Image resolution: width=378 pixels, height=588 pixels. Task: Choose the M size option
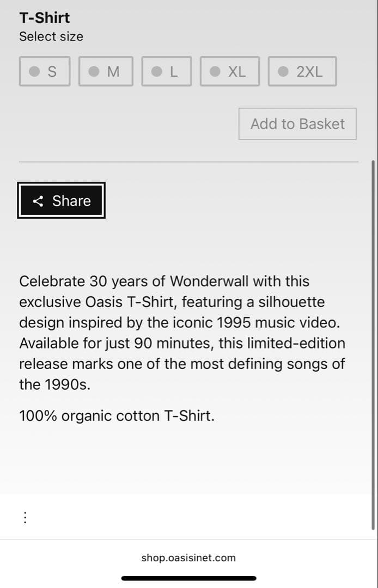[106, 71]
